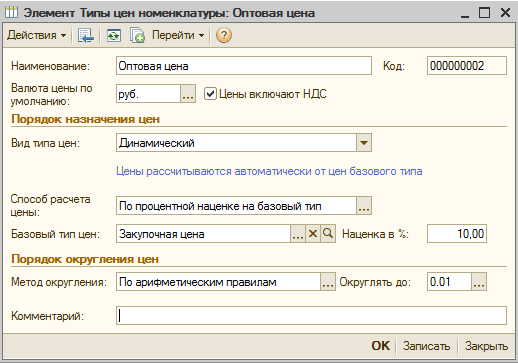Open base price type with magnifier icon
This screenshot has height=363, width=518.
click(328, 234)
